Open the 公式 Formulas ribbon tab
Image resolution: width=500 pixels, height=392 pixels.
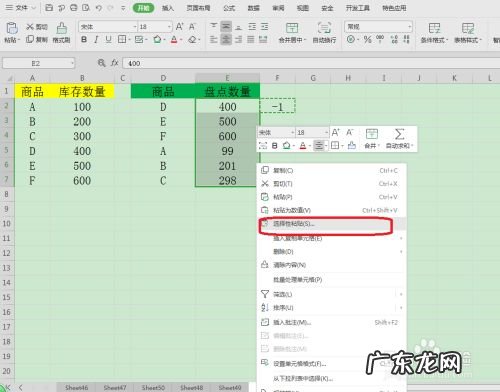point(229,8)
